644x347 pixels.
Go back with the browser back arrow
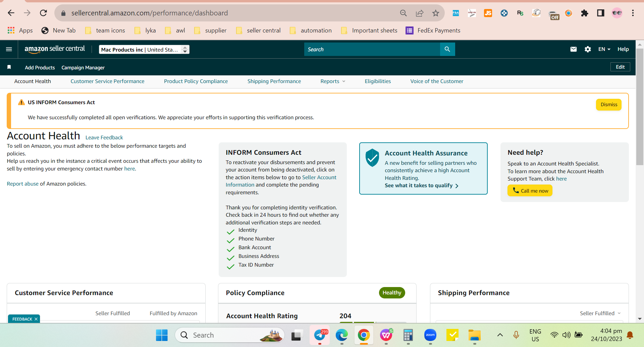coord(11,13)
